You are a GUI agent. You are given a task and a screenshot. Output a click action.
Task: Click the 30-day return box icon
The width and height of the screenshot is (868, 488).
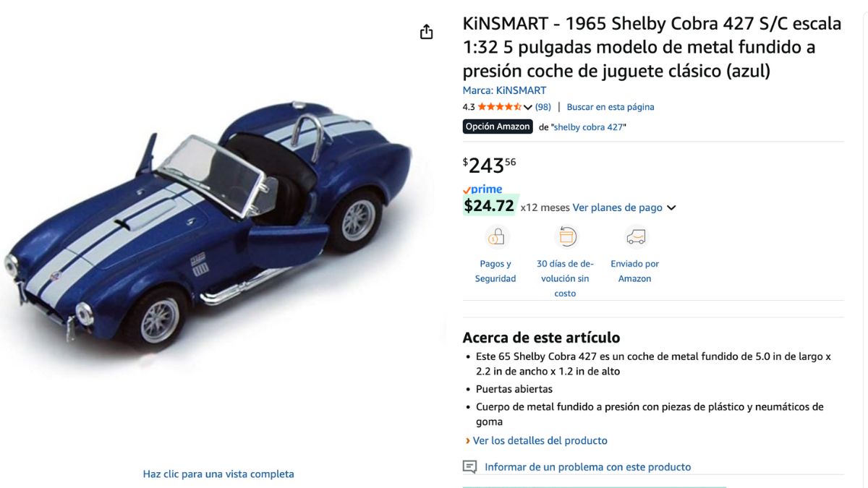[566, 236]
